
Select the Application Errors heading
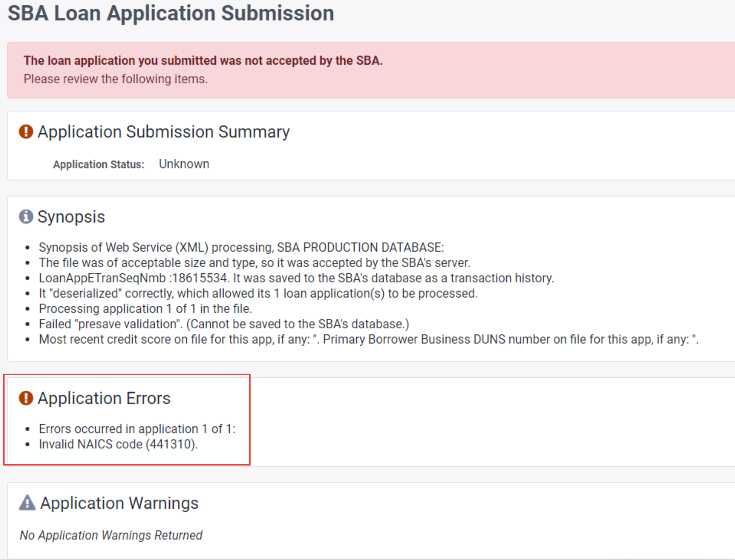(104, 398)
